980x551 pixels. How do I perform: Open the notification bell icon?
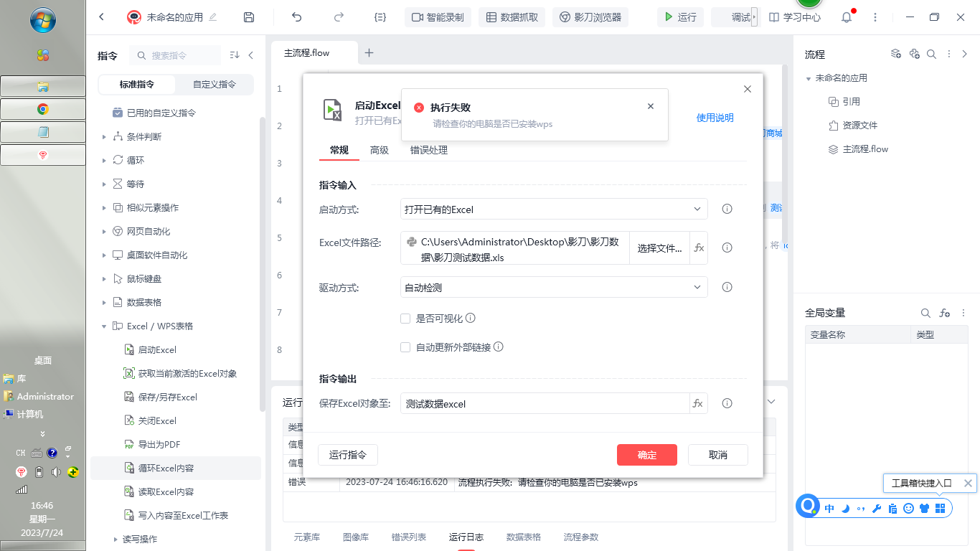[x=847, y=17]
